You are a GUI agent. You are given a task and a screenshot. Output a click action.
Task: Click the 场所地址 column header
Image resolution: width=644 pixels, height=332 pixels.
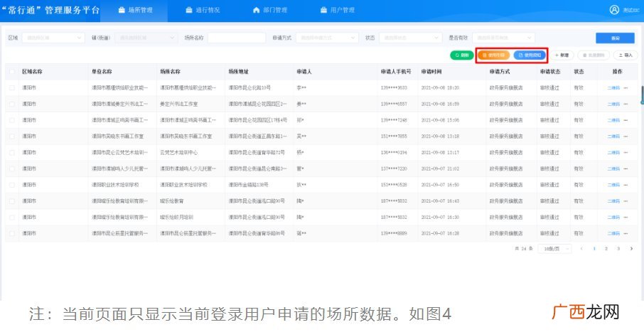point(239,72)
